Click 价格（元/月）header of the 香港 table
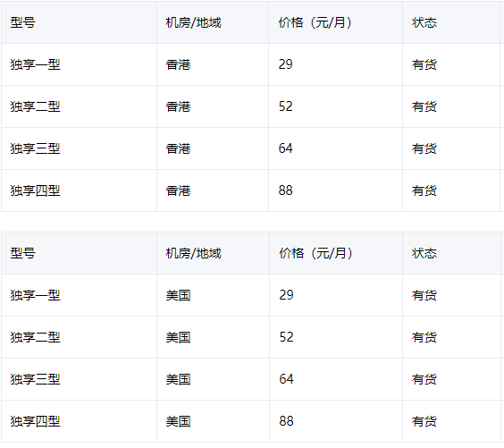504x448 pixels. [315, 22]
